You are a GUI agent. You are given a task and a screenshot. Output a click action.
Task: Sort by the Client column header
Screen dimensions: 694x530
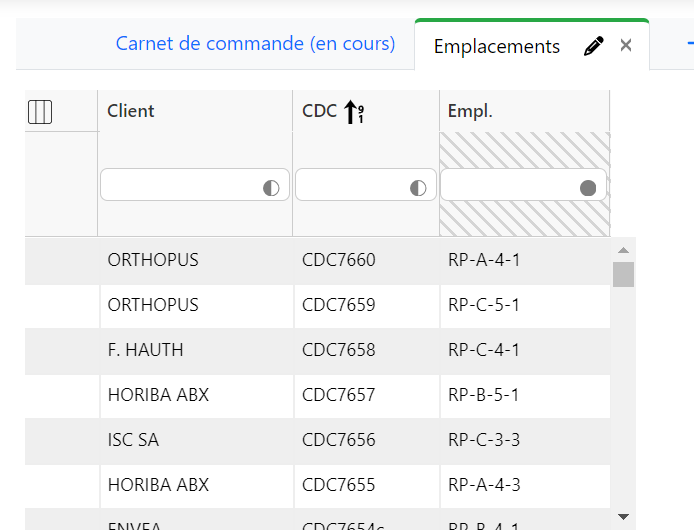pyautogui.click(x=131, y=111)
